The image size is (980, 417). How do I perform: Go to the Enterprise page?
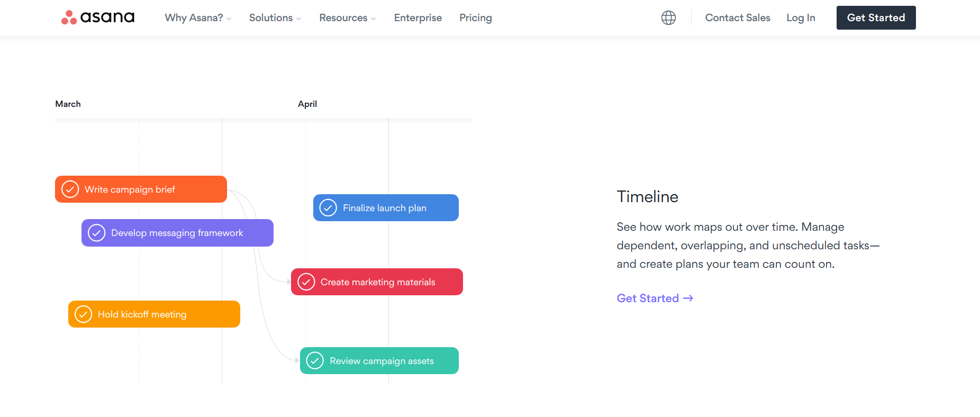point(418,18)
